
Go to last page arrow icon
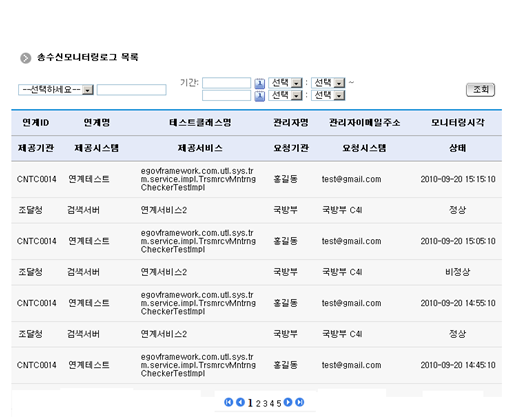coord(300,402)
